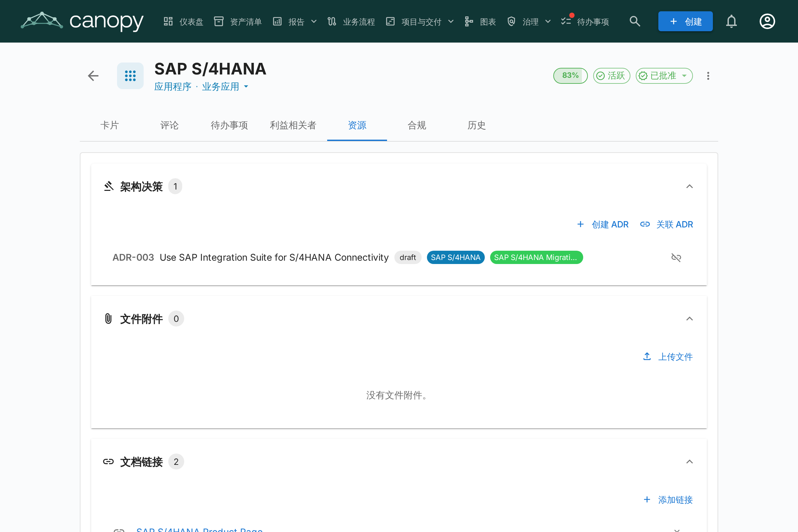The width and height of the screenshot is (798, 532).
Task: Click the 文件附件 count badge 0
Action: point(176,319)
